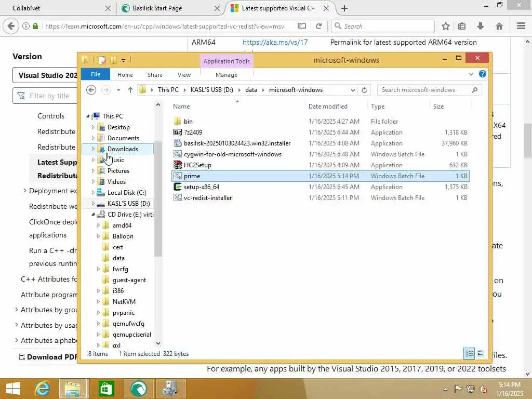Open the Visual Studio version dropdown
This screenshot has width=532, height=399.
pyautogui.click(x=45, y=75)
